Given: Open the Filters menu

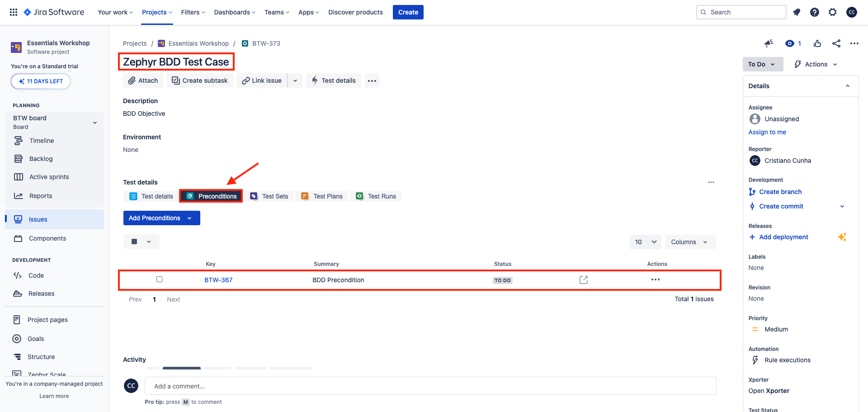Looking at the screenshot, I should pyautogui.click(x=193, y=12).
